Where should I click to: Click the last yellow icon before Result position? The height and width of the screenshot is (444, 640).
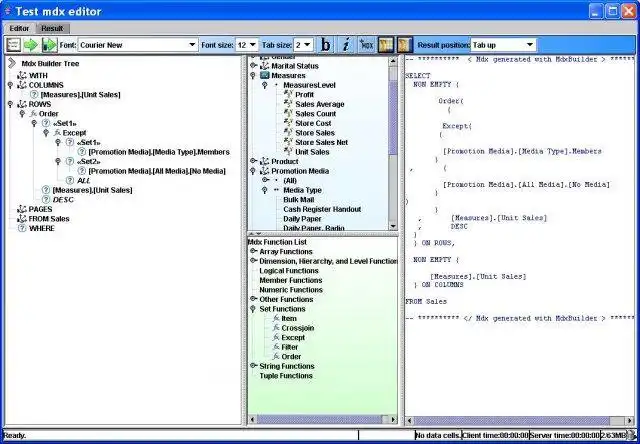click(405, 45)
